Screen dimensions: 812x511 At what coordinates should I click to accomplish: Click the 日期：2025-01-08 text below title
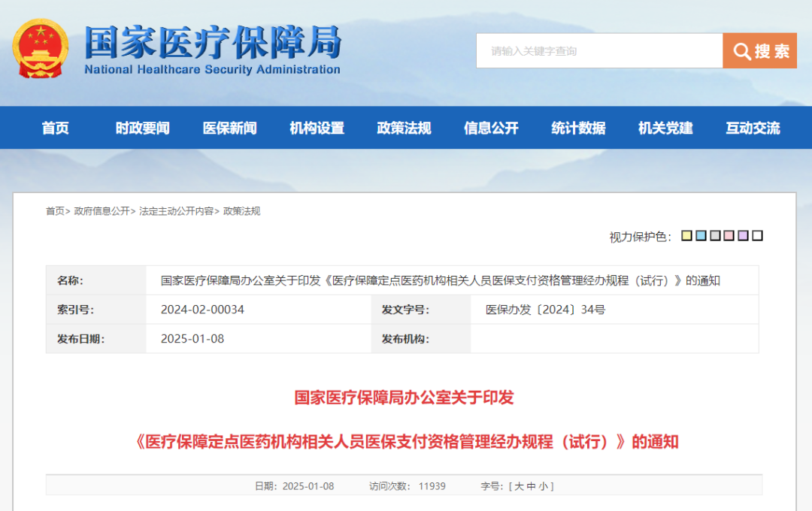(294, 486)
